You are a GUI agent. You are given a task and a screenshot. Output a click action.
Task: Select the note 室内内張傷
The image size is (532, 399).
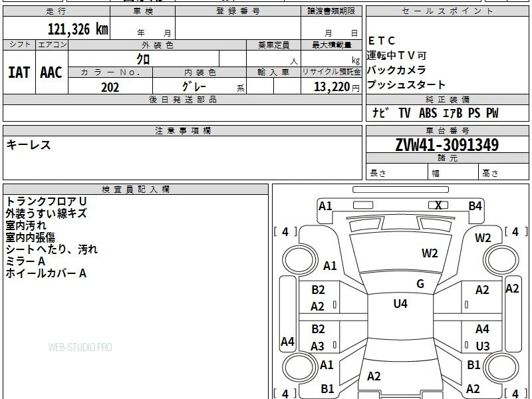pyautogui.click(x=30, y=237)
